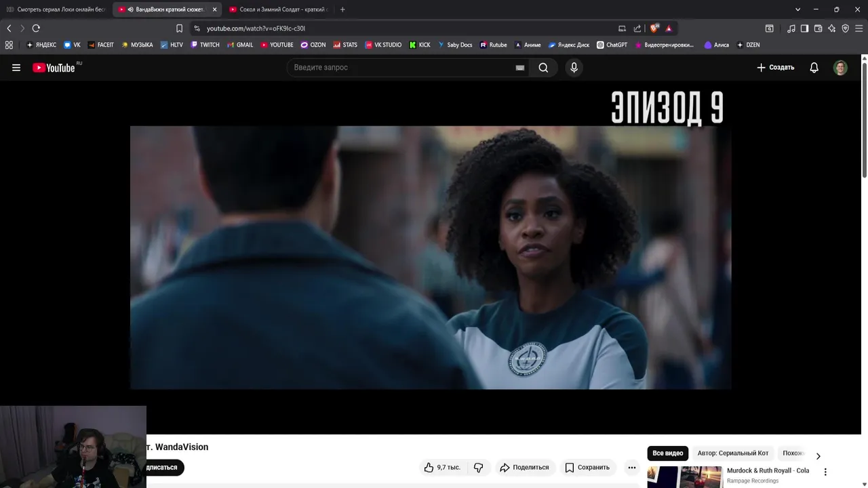This screenshot has height=488, width=868.
Task: Go back in the browser
Action: 9,28
